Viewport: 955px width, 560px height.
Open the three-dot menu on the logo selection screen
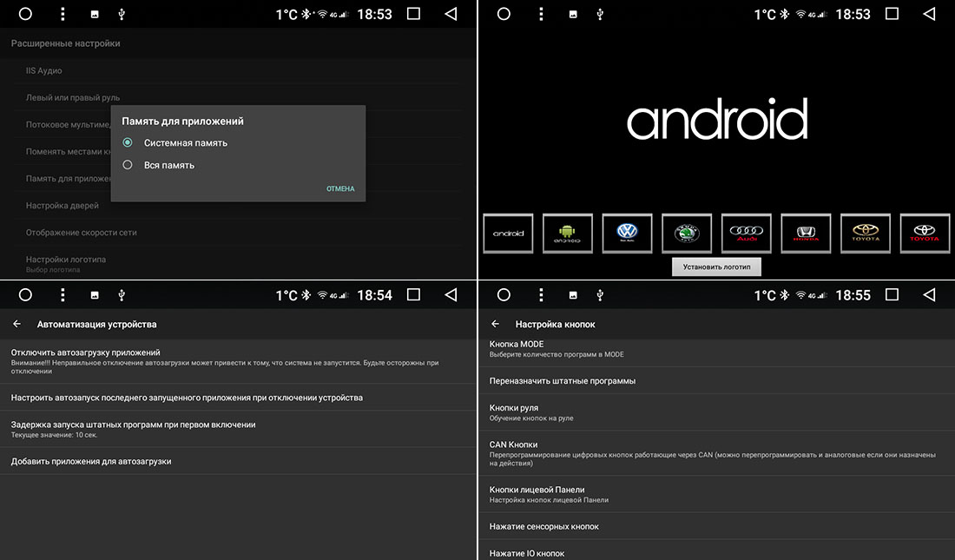541,14
